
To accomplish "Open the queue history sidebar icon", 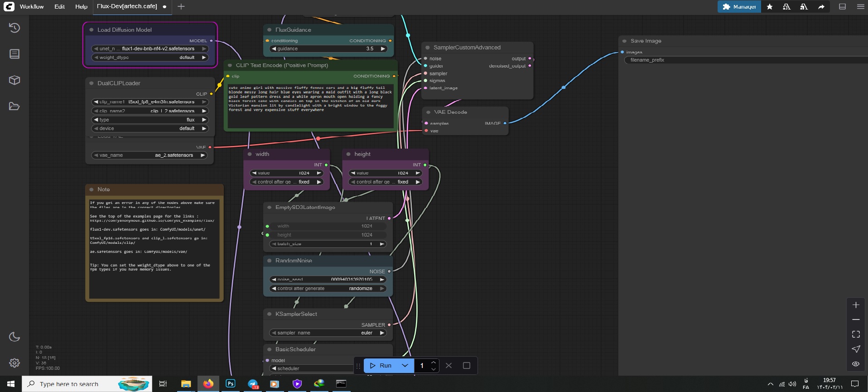I will click(14, 28).
